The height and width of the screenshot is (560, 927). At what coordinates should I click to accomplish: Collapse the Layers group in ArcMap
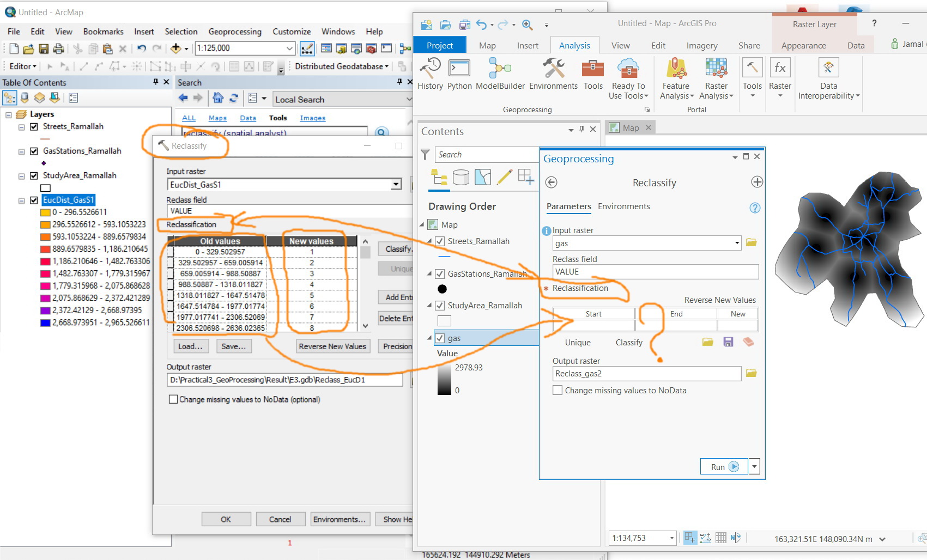point(9,114)
